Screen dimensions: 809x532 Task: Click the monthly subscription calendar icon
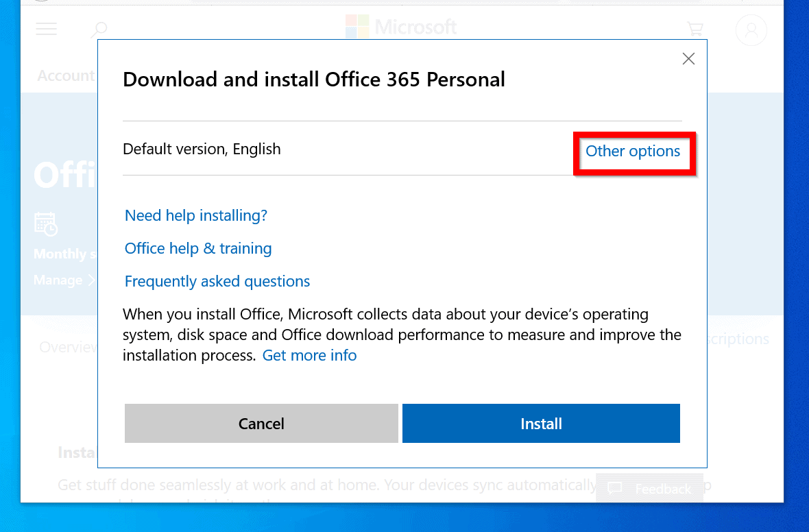(x=45, y=224)
